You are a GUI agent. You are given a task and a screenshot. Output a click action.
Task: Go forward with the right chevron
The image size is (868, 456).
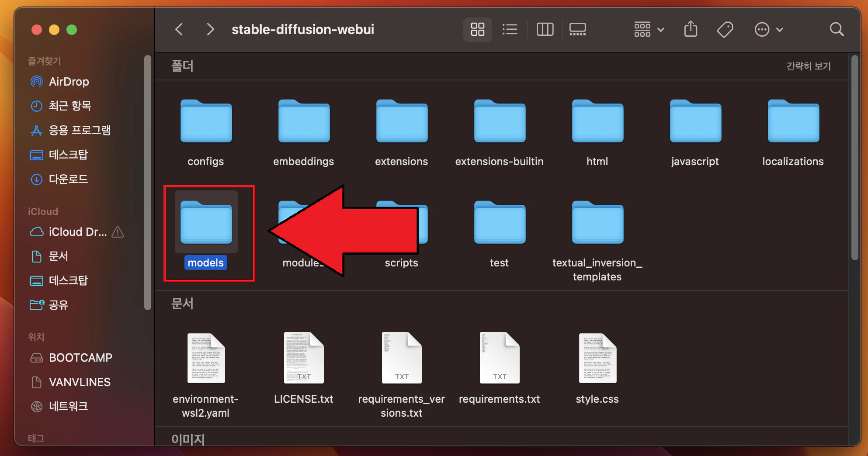(x=210, y=30)
